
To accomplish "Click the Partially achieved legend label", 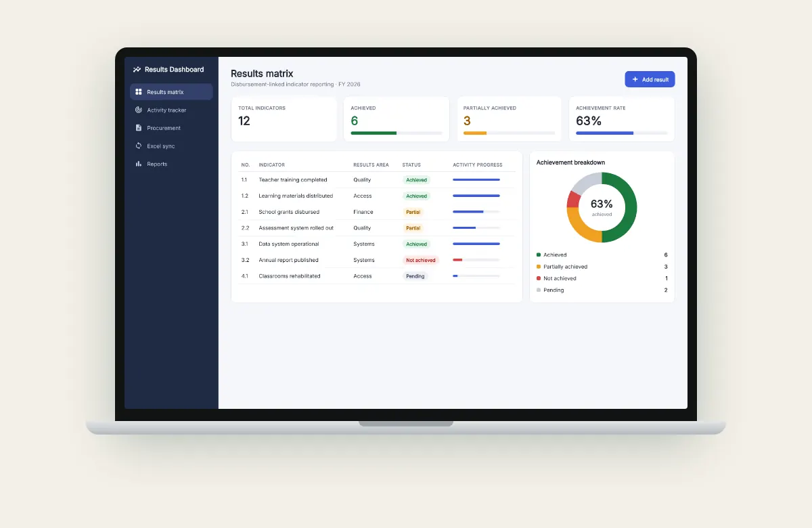I will point(565,267).
